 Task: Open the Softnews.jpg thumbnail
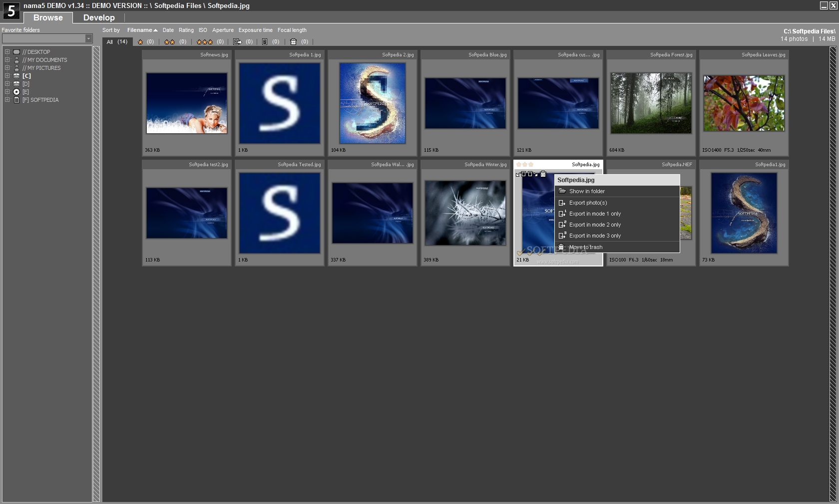tap(187, 103)
